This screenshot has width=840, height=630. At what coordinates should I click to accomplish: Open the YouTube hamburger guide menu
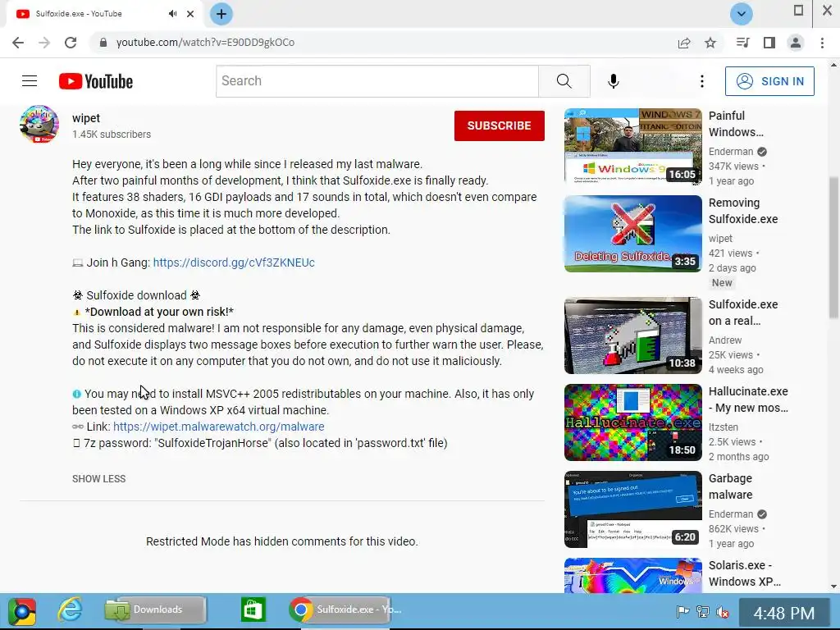pyautogui.click(x=30, y=81)
